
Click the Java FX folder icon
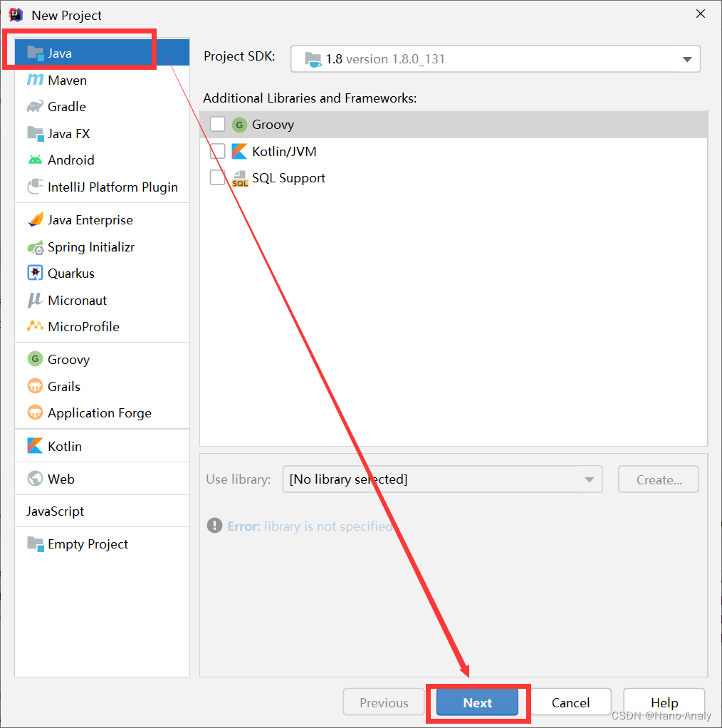point(36,134)
